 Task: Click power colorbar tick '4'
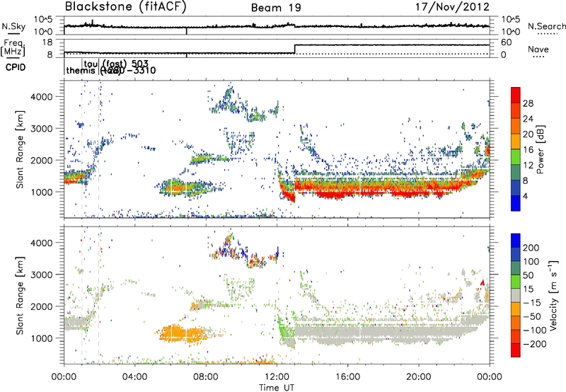(526, 196)
